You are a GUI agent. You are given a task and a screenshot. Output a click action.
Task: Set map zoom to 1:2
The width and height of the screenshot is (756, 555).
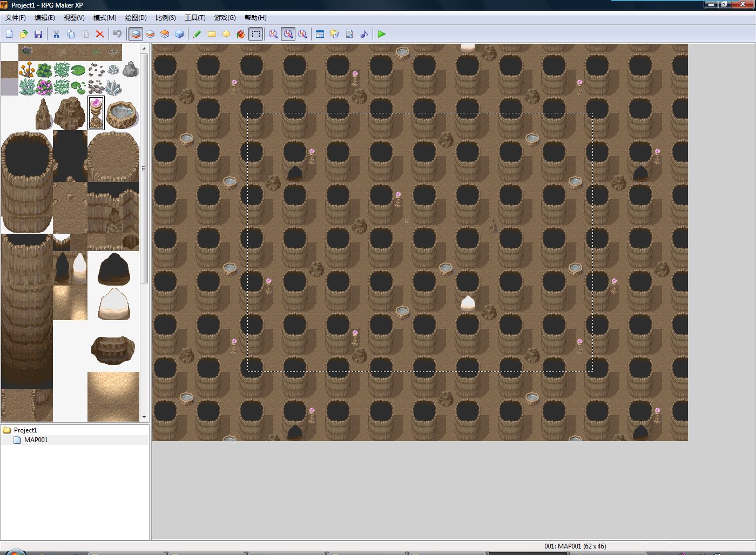(288, 34)
